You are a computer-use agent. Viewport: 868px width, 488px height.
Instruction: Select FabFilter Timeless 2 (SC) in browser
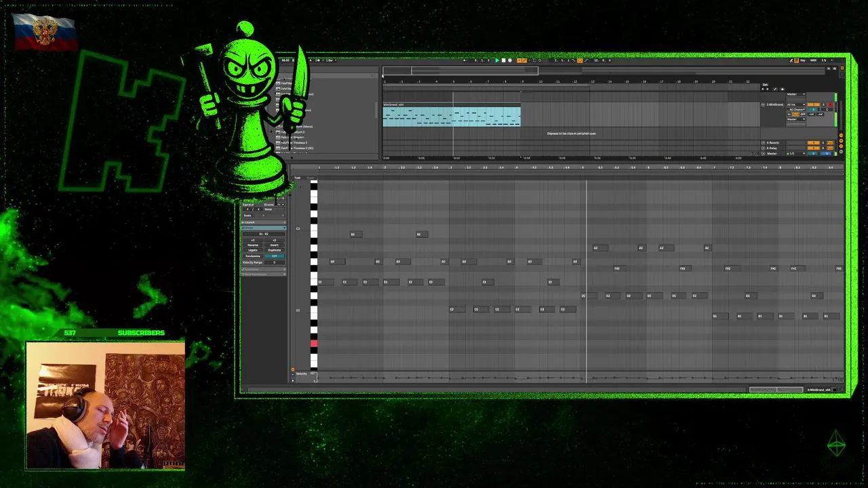coord(296,148)
